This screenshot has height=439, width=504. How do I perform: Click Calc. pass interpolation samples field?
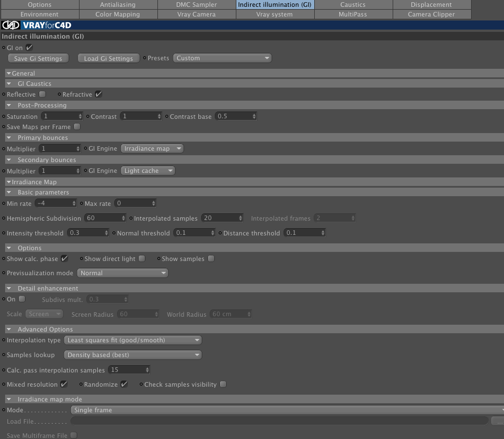tap(129, 370)
